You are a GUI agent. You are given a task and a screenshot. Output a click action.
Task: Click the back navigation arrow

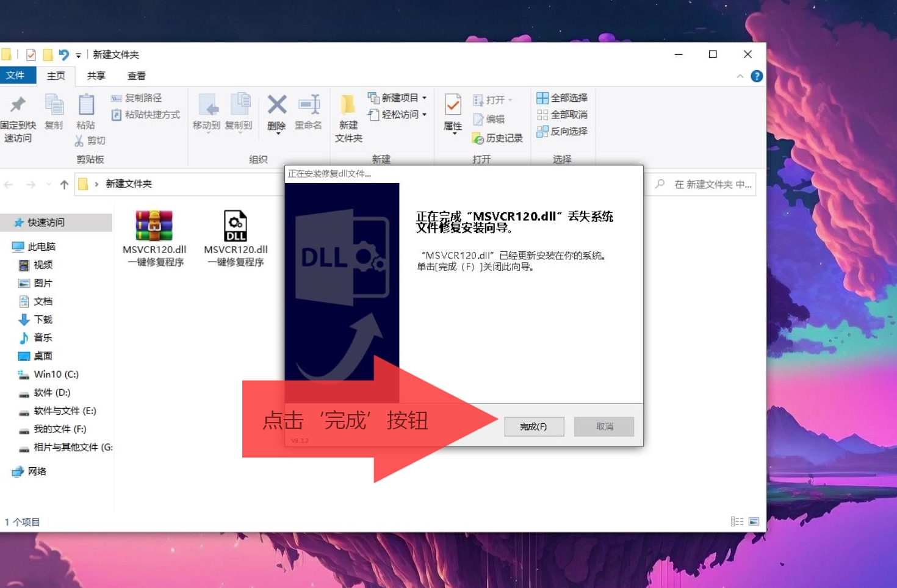click(x=9, y=184)
